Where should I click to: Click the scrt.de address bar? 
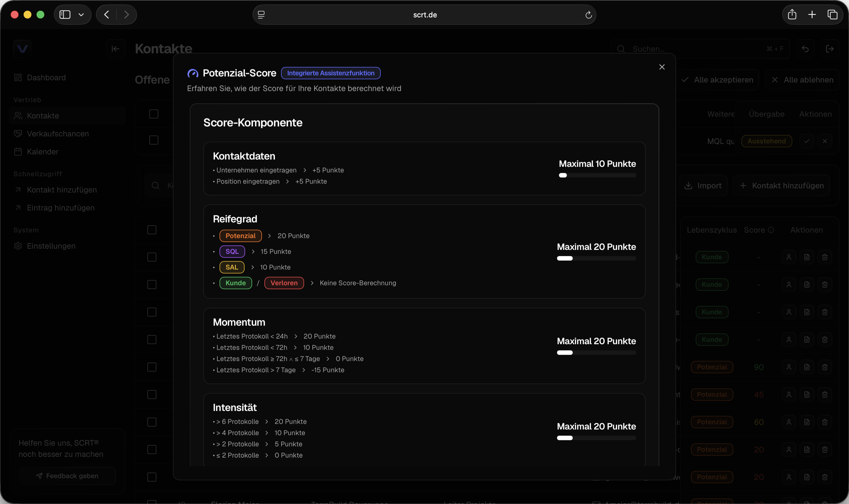pyautogui.click(x=424, y=15)
